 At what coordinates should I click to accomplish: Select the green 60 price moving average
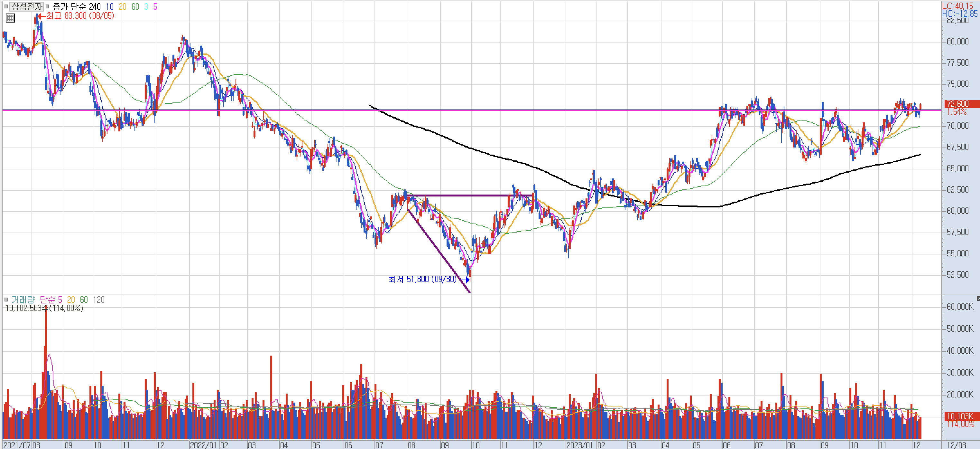point(135,6)
